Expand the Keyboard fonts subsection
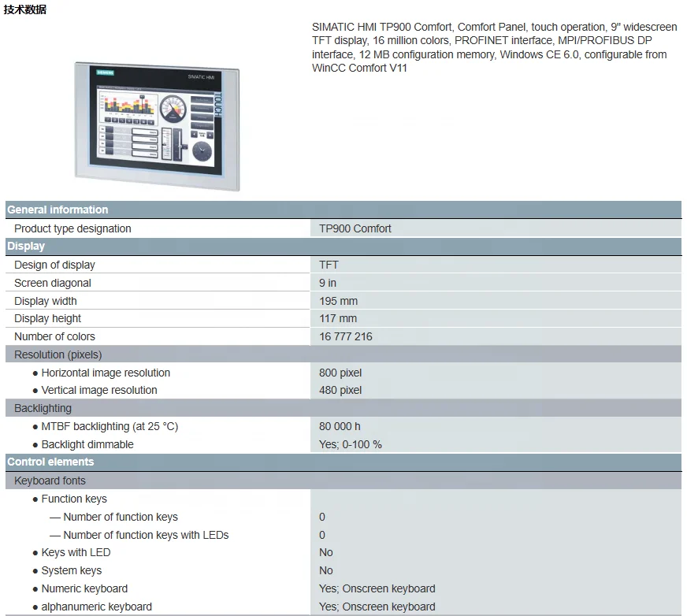The image size is (687, 616). [50, 480]
